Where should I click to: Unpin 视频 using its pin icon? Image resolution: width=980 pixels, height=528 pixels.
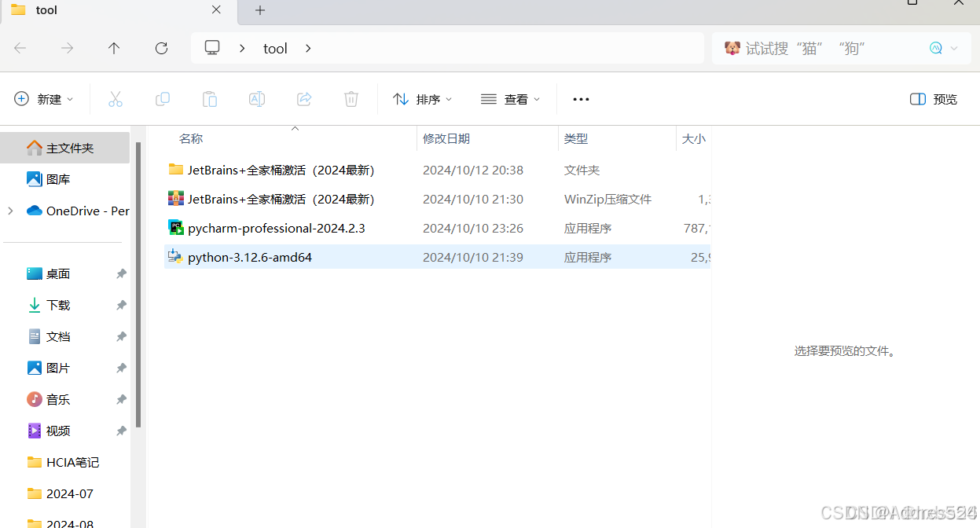pyautogui.click(x=121, y=431)
